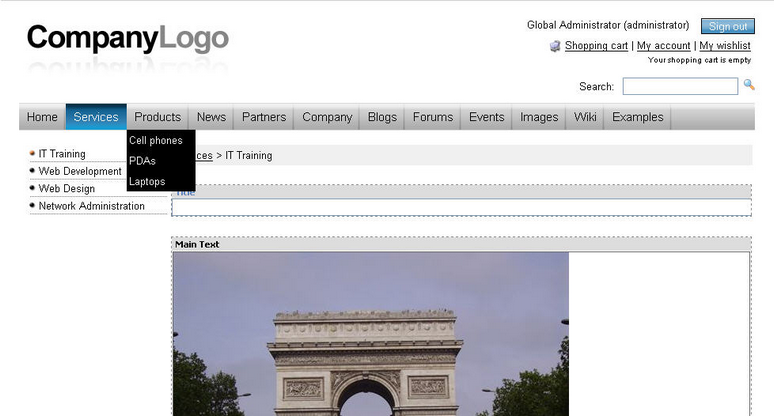
Task: Select Web Development in left navigation
Action: tap(80, 171)
